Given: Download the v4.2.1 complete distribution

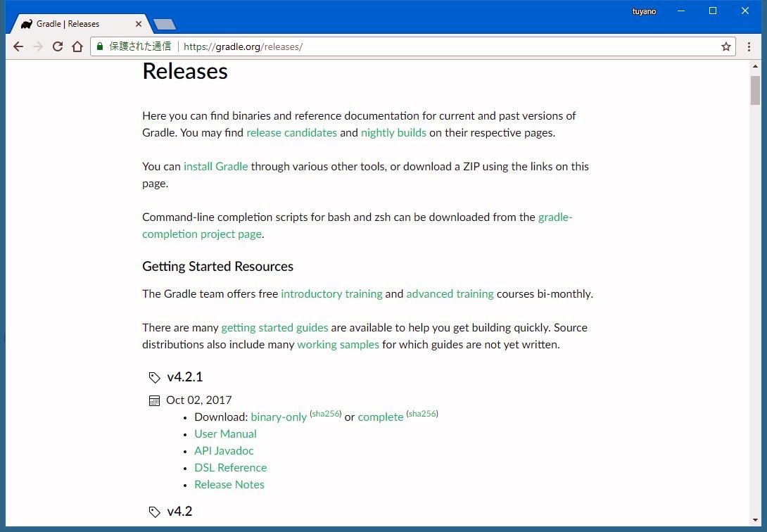Looking at the screenshot, I should point(381,417).
